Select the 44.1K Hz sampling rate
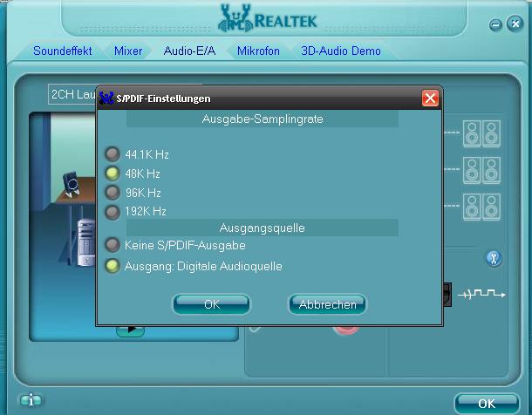The height and width of the screenshot is (415, 532). pyautogui.click(x=113, y=154)
